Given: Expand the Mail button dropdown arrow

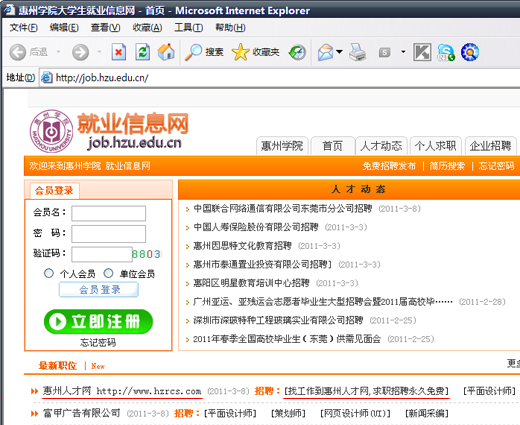Looking at the screenshot, I should [339, 52].
